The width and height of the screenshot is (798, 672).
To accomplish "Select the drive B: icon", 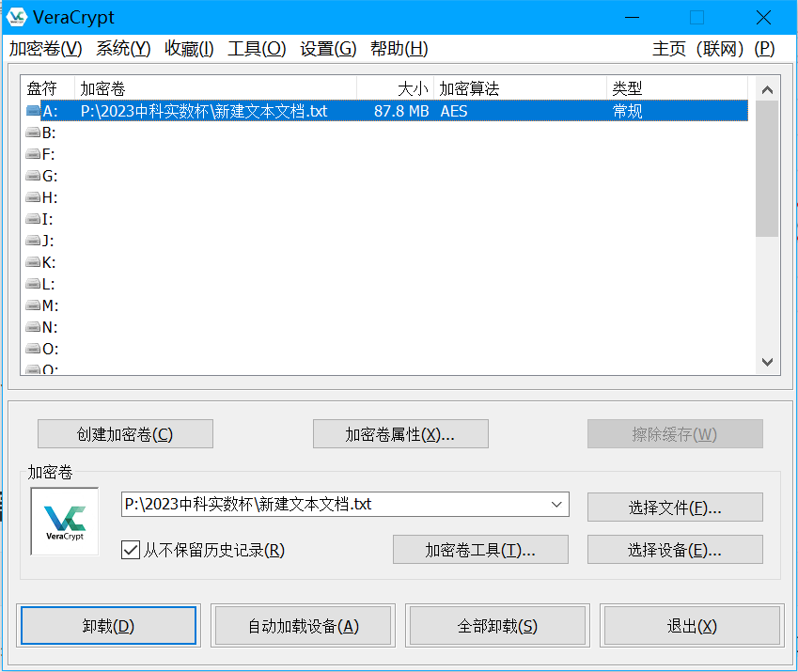I will tap(33, 133).
